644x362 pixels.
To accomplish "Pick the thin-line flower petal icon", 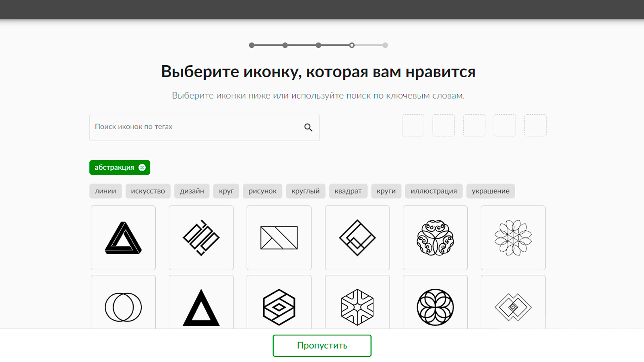I will click(x=513, y=238).
